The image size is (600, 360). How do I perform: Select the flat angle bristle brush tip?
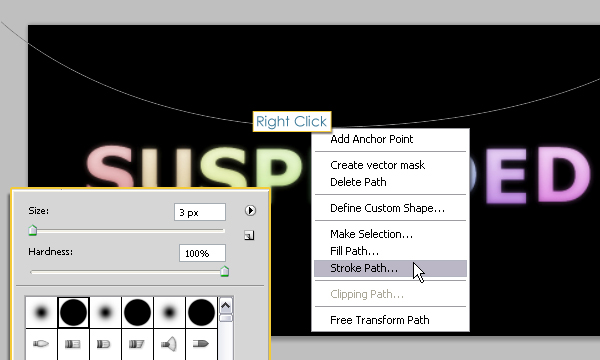tap(137, 344)
